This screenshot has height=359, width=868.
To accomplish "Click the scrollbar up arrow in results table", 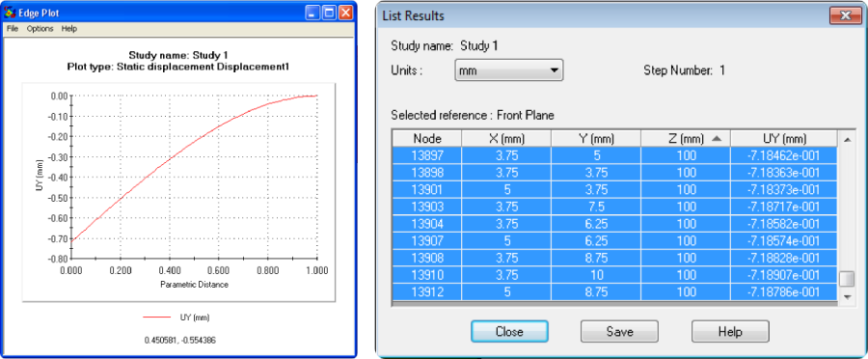I will tap(847, 139).
